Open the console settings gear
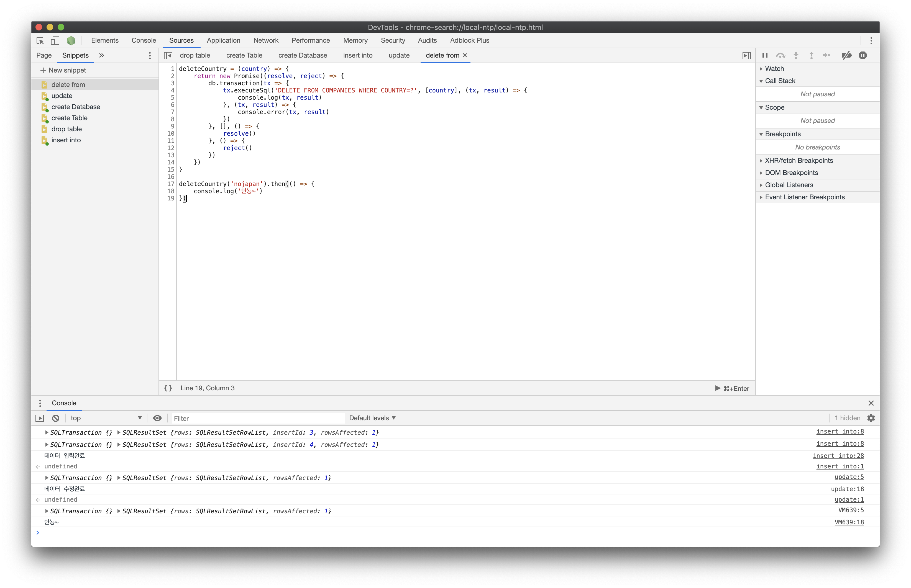Image resolution: width=911 pixels, height=588 pixels. tap(871, 418)
